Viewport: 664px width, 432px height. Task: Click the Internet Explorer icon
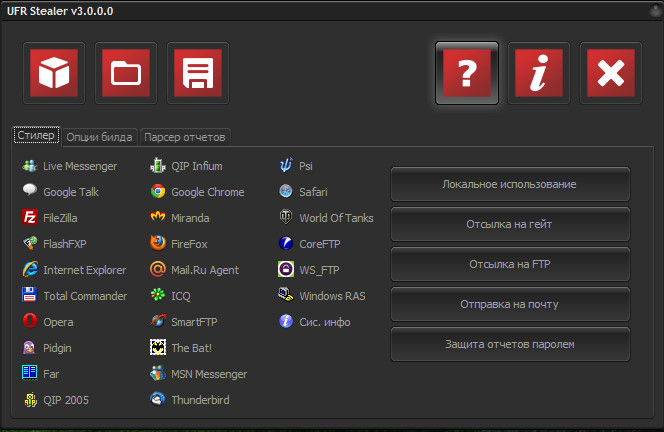(30, 269)
